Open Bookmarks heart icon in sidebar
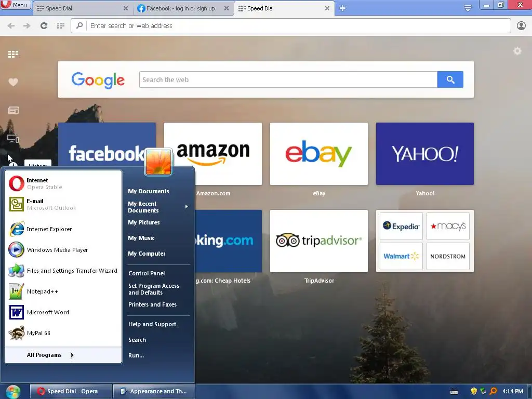This screenshot has height=399, width=532. click(13, 82)
